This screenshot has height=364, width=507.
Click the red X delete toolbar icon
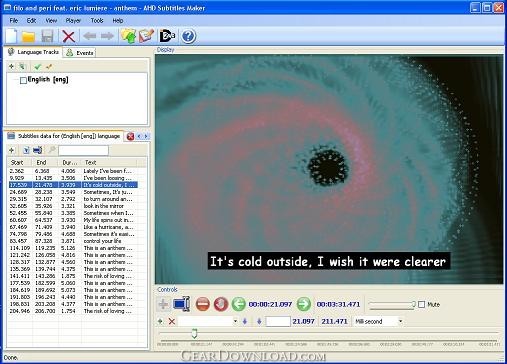click(x=69, y=36)
